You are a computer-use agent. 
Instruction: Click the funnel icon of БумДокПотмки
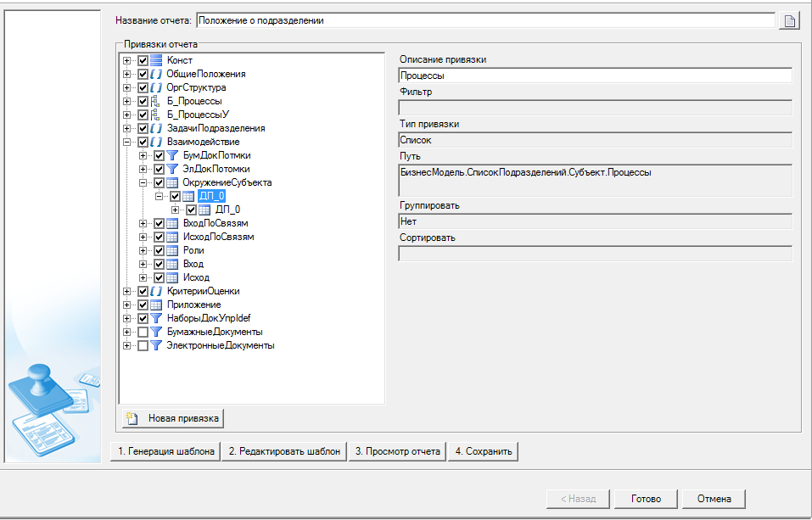[x=172, y=155]
